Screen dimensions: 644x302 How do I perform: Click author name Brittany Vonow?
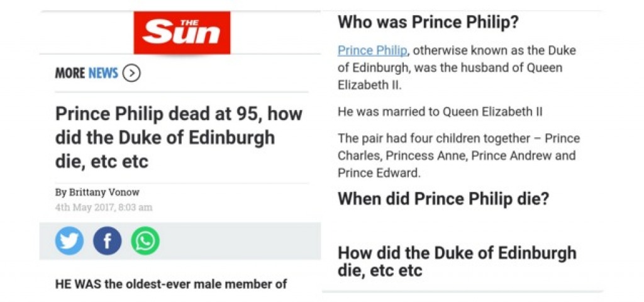point(104,192)
